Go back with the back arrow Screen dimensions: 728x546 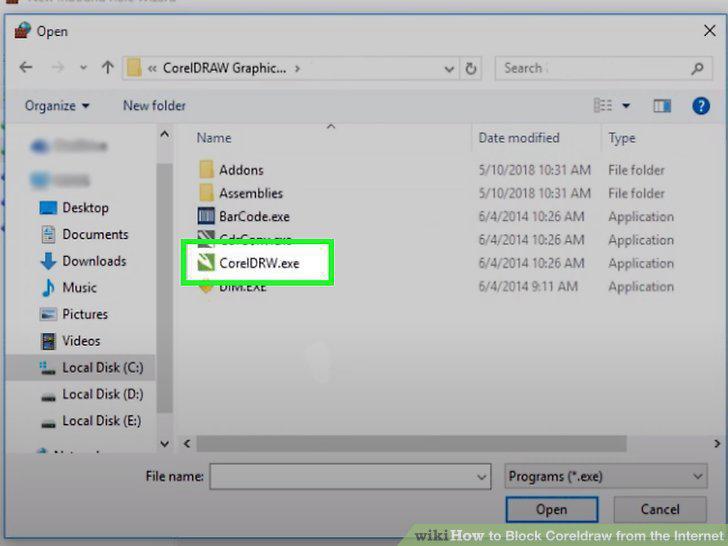click(x=26, y=68)
